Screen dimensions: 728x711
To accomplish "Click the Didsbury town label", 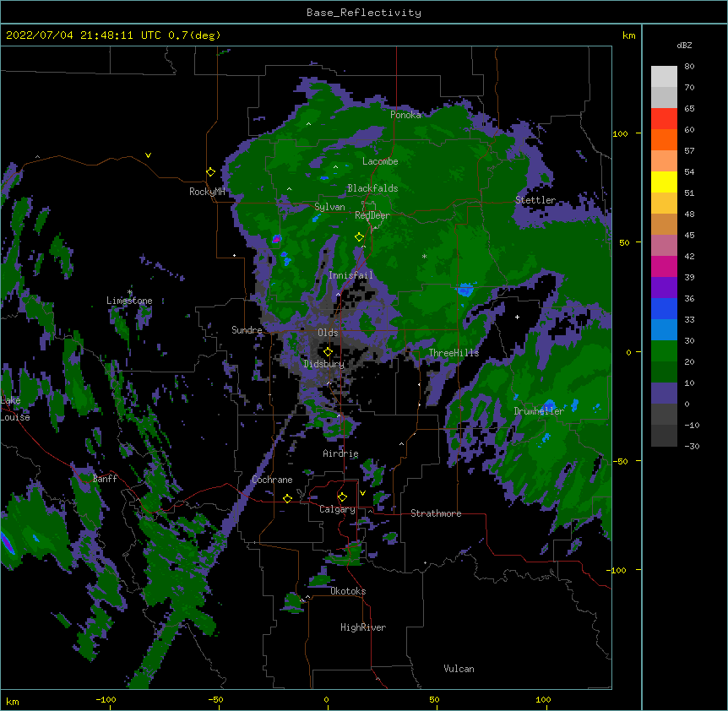I will [x=324, y=364].
